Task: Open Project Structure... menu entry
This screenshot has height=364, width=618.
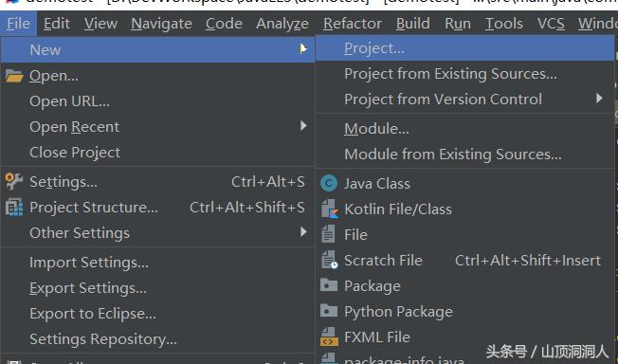Action: point(157,208)
